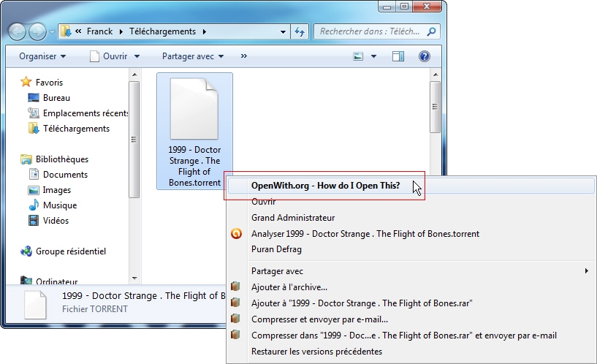Click the Bureau desktop icon in sidebar
Screen dimensions: 597x364
pyautogui.click(x=34, y=98)
